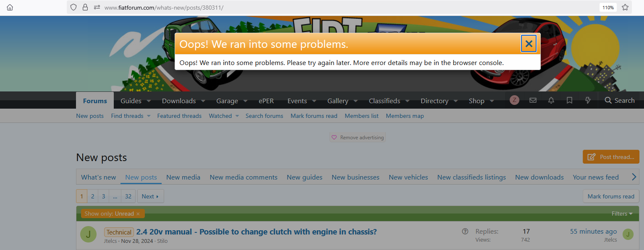Go to page 2 of new posts

point(93,196)
